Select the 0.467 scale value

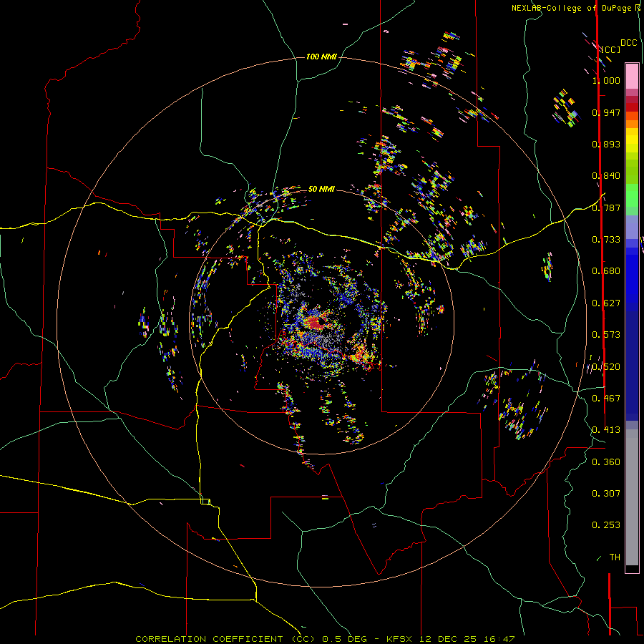606,399
